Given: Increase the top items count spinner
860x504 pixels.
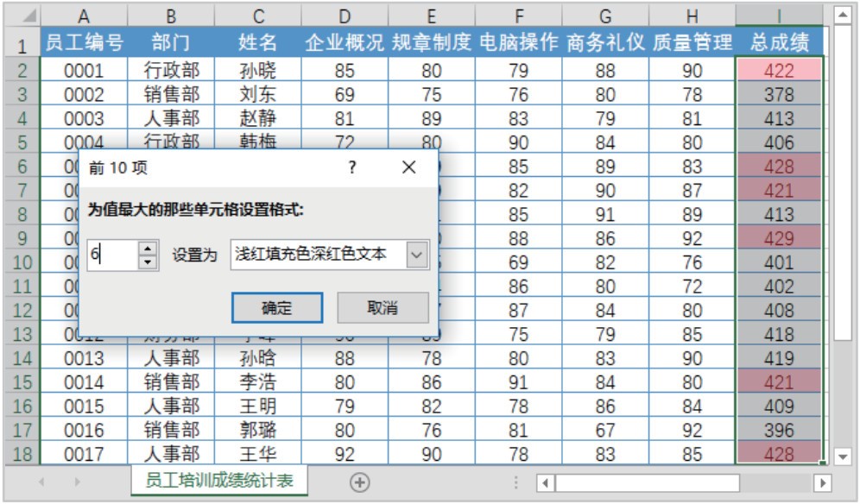Looking at the screenshot, I should 148,249.
